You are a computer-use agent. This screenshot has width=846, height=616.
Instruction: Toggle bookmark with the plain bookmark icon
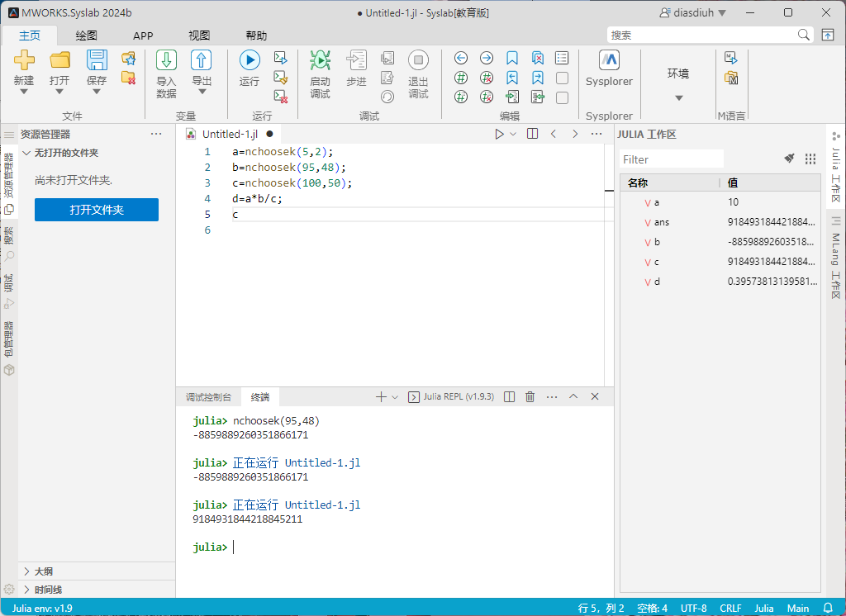coord(512,58)
